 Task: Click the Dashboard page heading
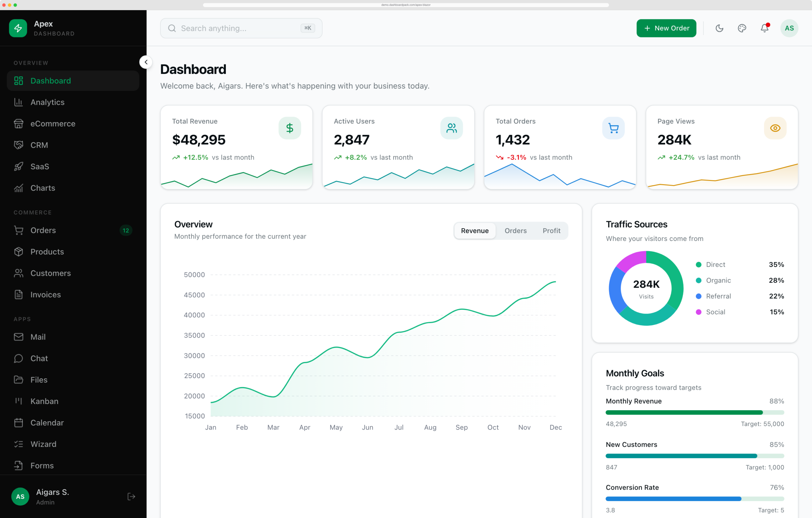(193, 69)
